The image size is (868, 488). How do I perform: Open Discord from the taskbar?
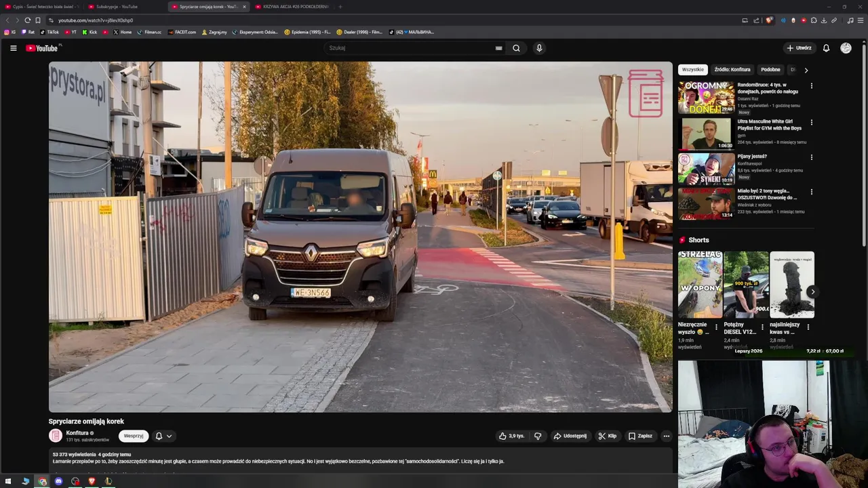coord(58,481)
